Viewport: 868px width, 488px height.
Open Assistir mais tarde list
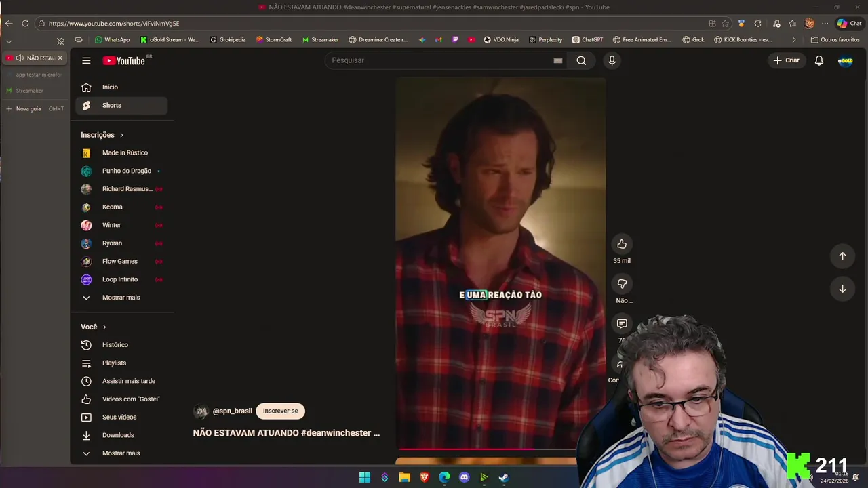coord(122,381)
